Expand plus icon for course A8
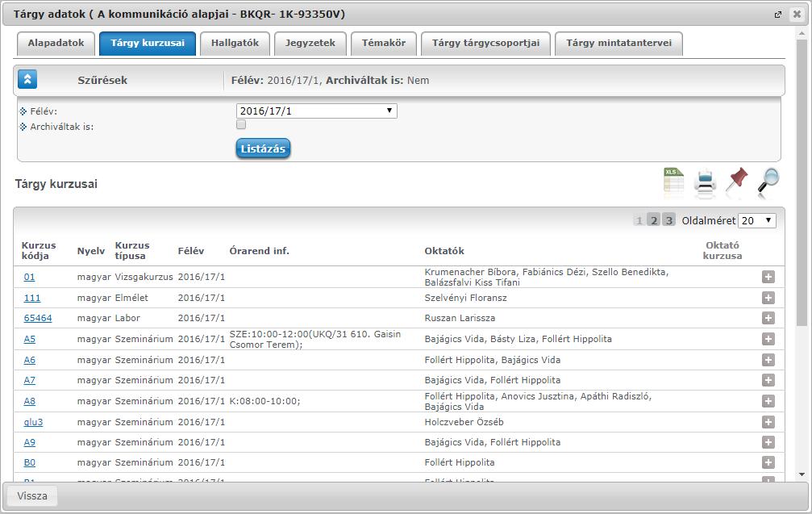Image resolution: width=812 pixels, height=514 pixels. (x=768, y=401)
